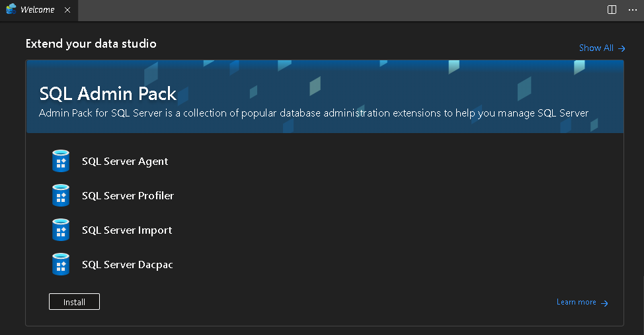The image size is (644, 335).
Task: Select the SQL Server Agent label
Action: 125,161
